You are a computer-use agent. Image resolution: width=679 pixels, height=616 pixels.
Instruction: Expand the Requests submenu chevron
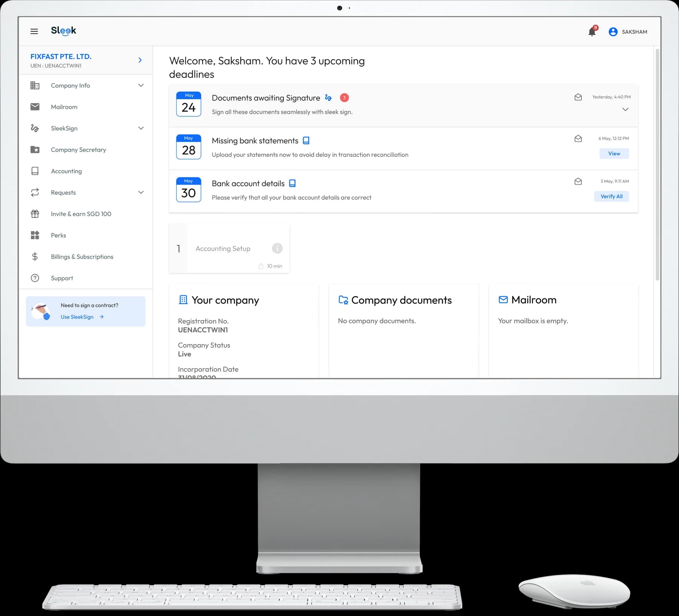click(x=141, y=192)
